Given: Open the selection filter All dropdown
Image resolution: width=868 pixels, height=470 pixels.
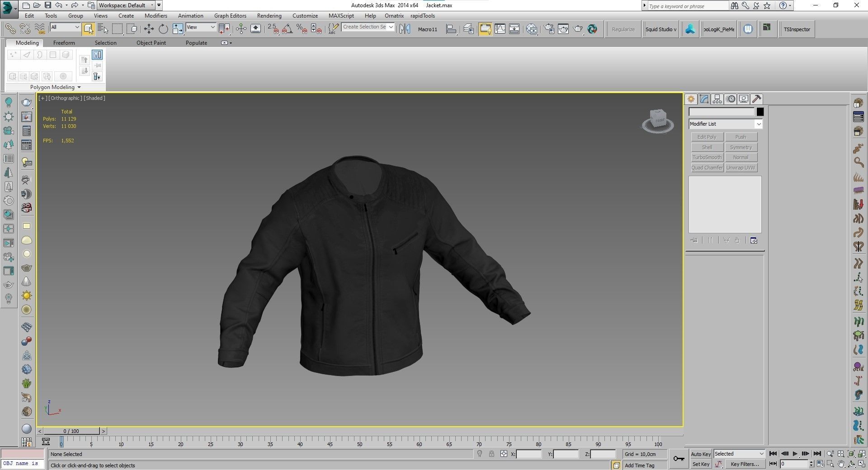Looking at the screenshot, I should [65, 27].
